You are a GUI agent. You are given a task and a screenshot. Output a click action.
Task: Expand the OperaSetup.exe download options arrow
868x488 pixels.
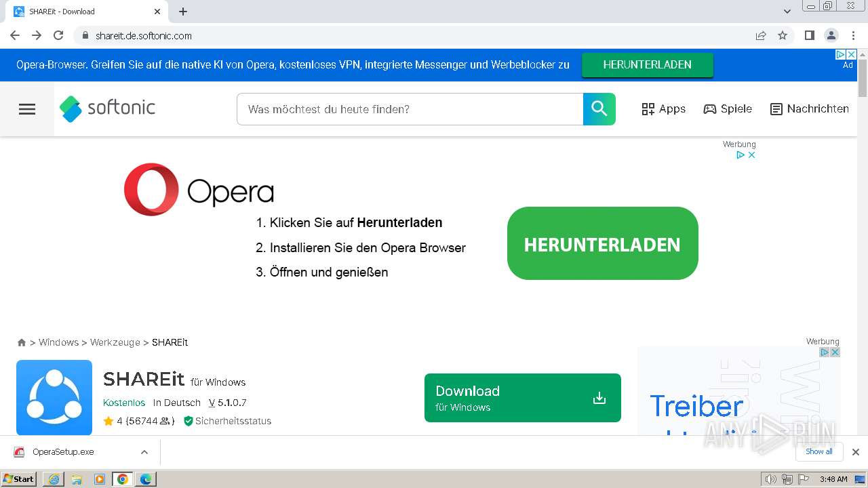144,452
